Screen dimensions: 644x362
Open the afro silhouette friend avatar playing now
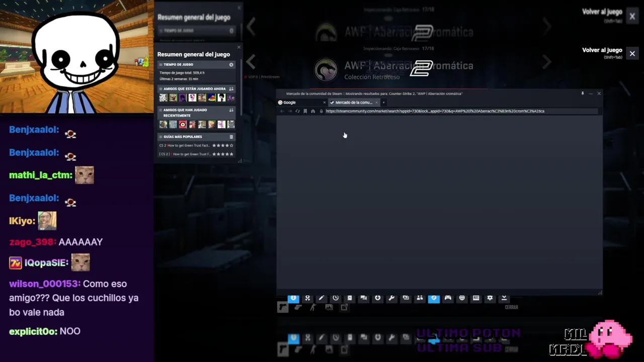pyautogui.click(x=221, y=98)
